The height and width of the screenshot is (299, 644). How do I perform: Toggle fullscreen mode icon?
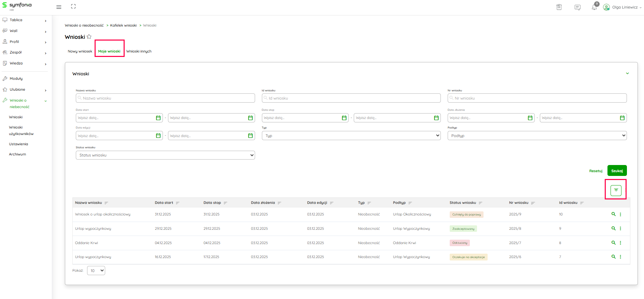click(73, 6)
